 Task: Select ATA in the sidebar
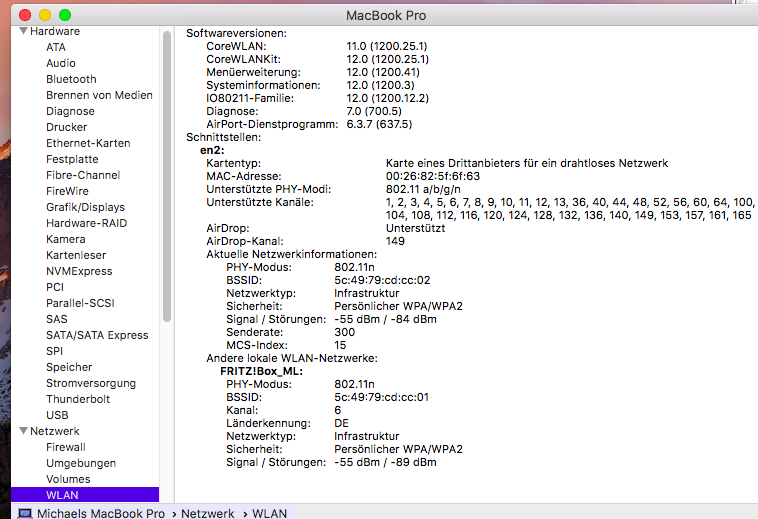coord(56,47)
